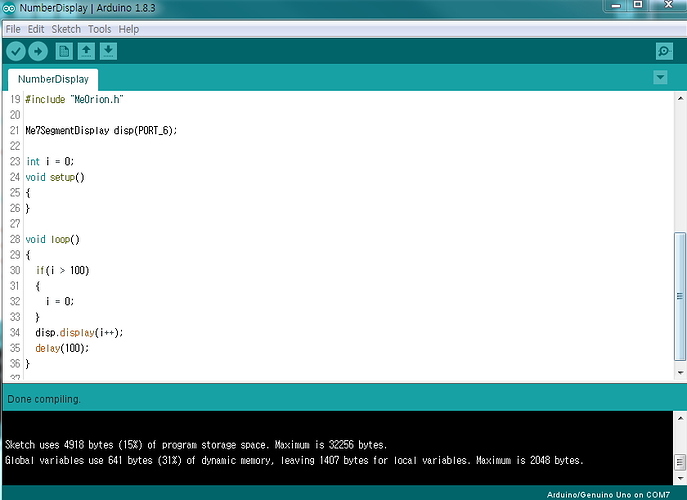Open the Tools menu
Screen dimensions: 687x500
coord(99,29)
